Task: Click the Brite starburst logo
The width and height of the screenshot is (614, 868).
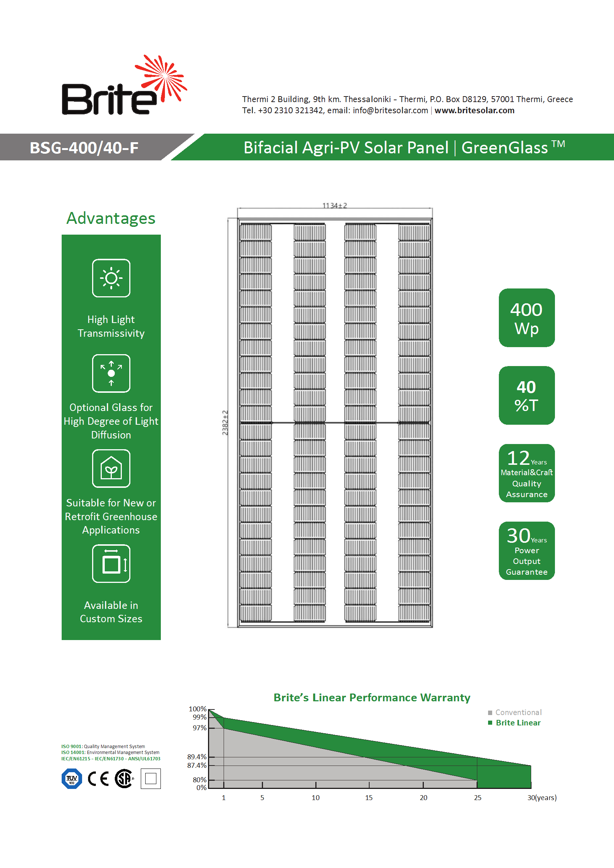Action: [124, 85]
